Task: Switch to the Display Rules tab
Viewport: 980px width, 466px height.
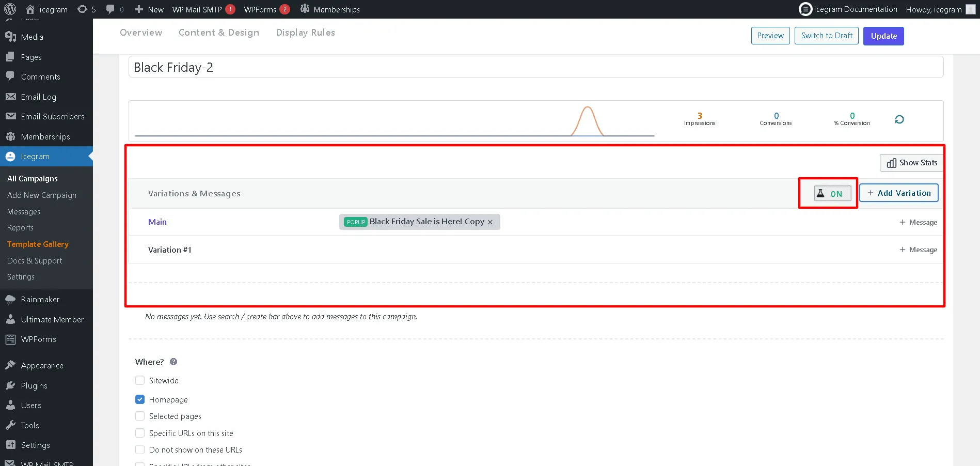Action: click(x=306, y=33)
